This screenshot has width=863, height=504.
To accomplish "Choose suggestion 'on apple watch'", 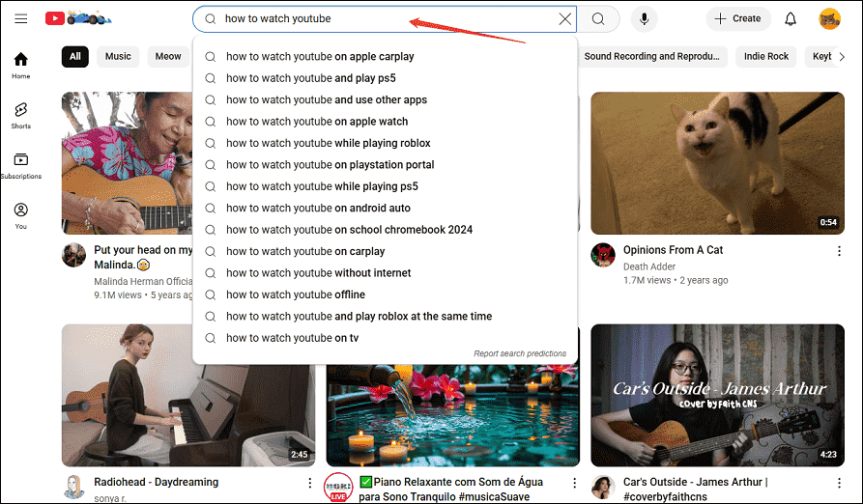I will pos(385,122).
